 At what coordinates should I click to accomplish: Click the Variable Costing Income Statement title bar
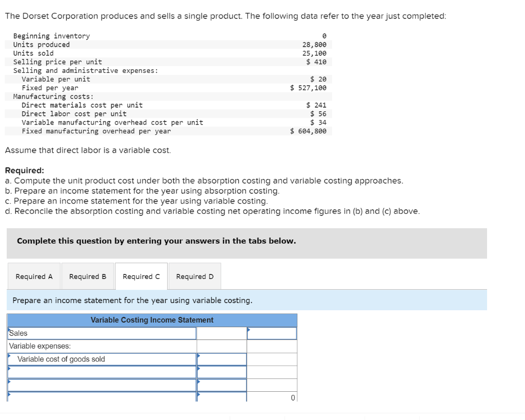152,320
